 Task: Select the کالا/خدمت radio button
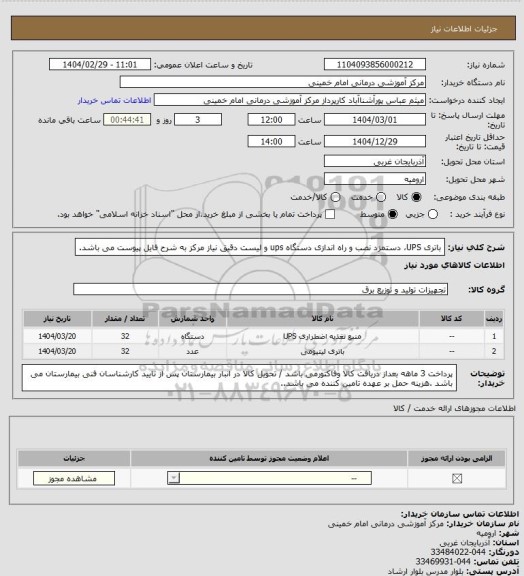[x=335, y=197]
